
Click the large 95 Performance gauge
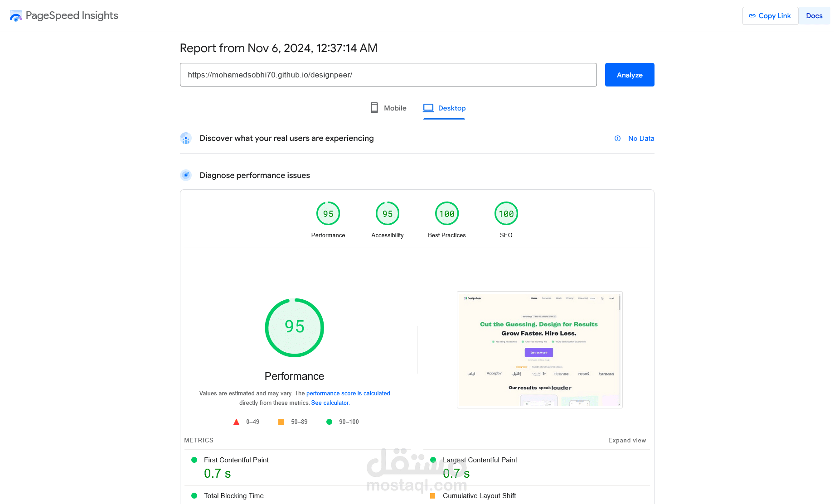pos(295,327)
